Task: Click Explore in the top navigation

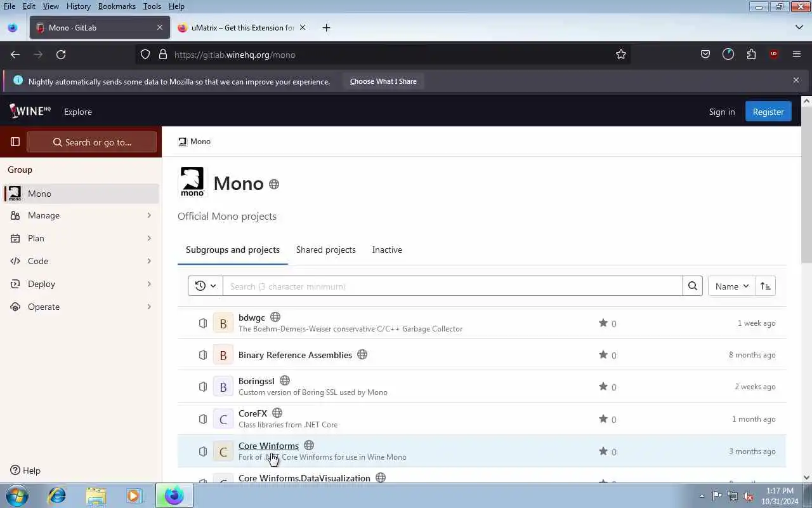Action: point(78,112)
